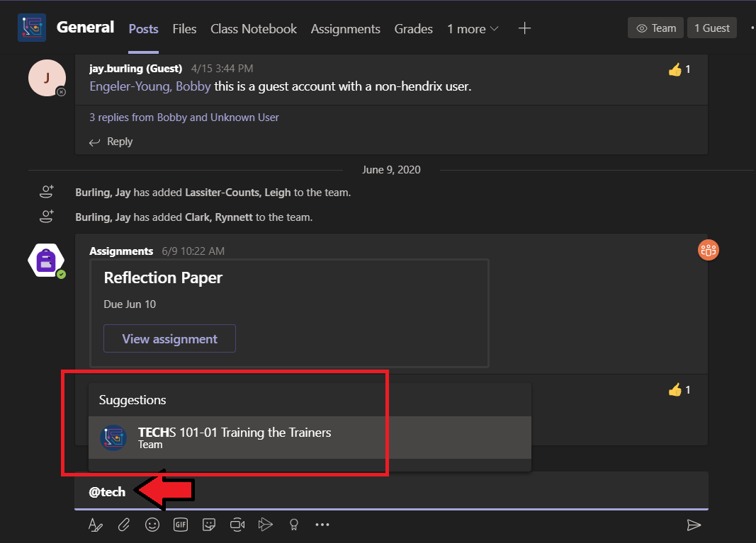Screen dimensions: 756x543
Task: Click the June 9, 2020 date divider label
Action: 391,170
